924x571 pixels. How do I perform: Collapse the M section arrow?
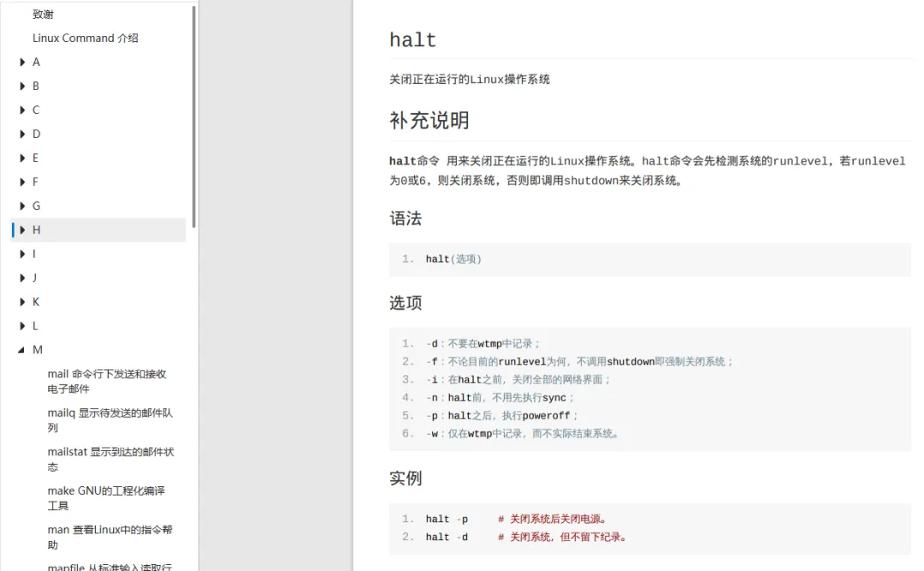coord(21,350)
